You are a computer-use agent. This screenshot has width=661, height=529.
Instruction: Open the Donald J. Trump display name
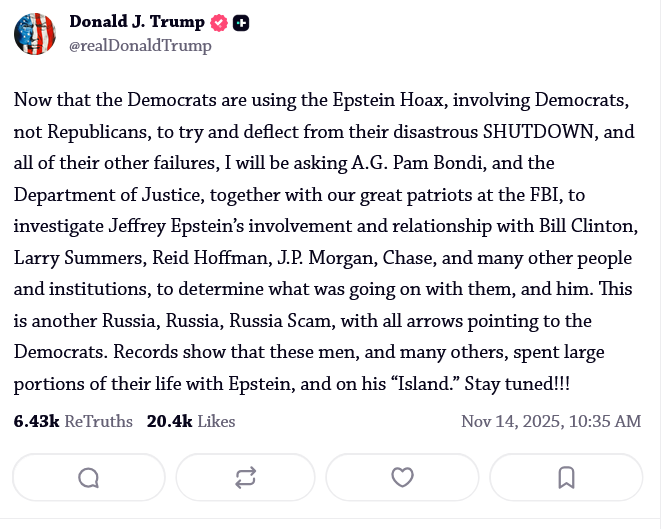(x=137, y=22)
